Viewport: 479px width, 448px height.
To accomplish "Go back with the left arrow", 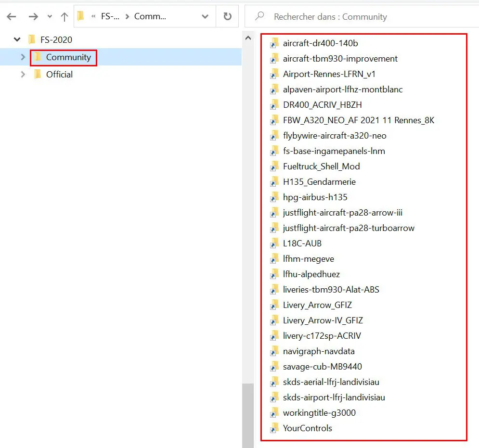I will tap(11, 16).
